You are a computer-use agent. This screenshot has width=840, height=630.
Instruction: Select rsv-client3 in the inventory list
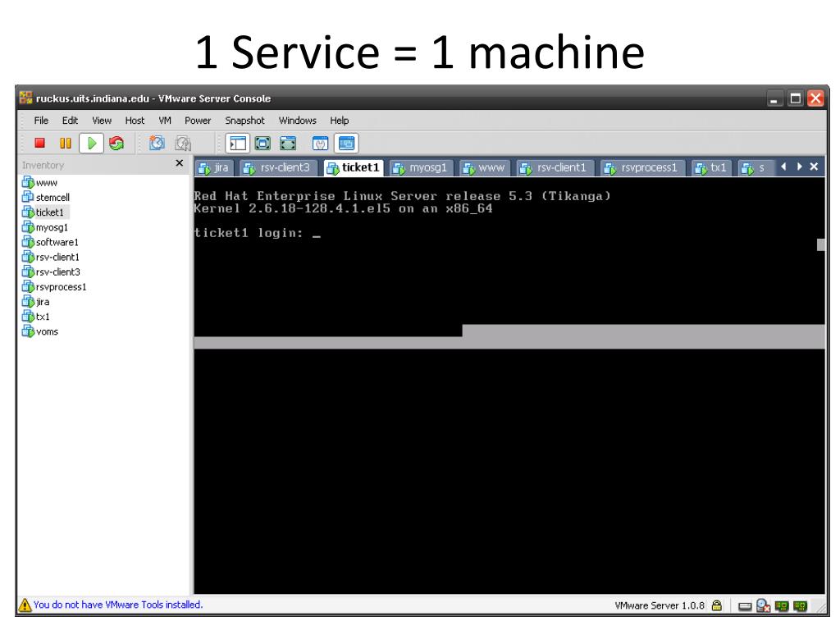tap(52, 272)
